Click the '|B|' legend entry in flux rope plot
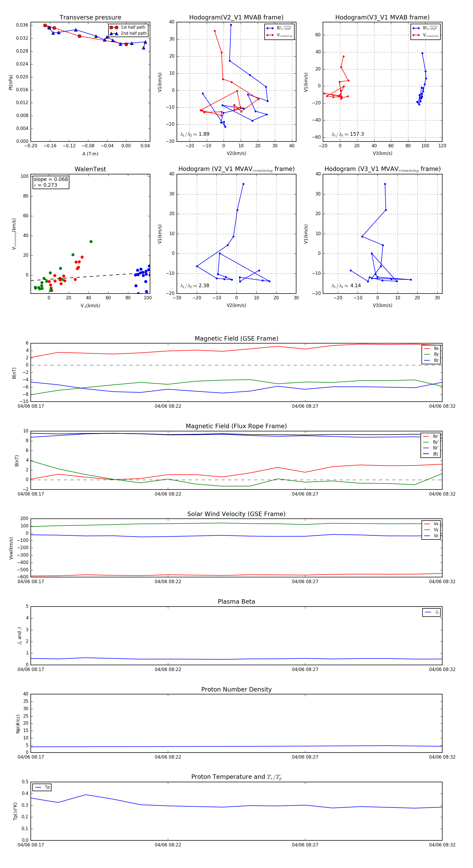473x868 pixels. click(x=431, y=454)
